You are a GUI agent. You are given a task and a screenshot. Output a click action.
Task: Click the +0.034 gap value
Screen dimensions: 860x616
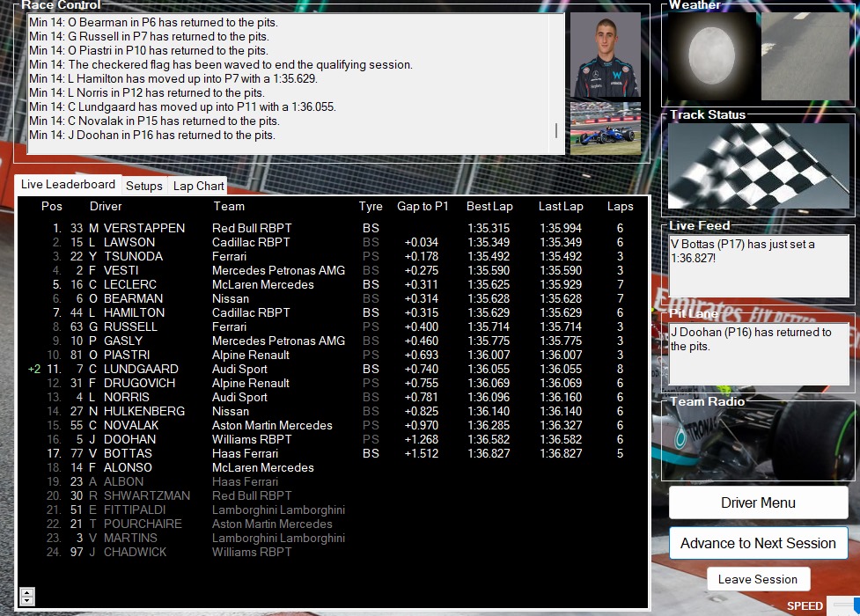pos(422,243)
